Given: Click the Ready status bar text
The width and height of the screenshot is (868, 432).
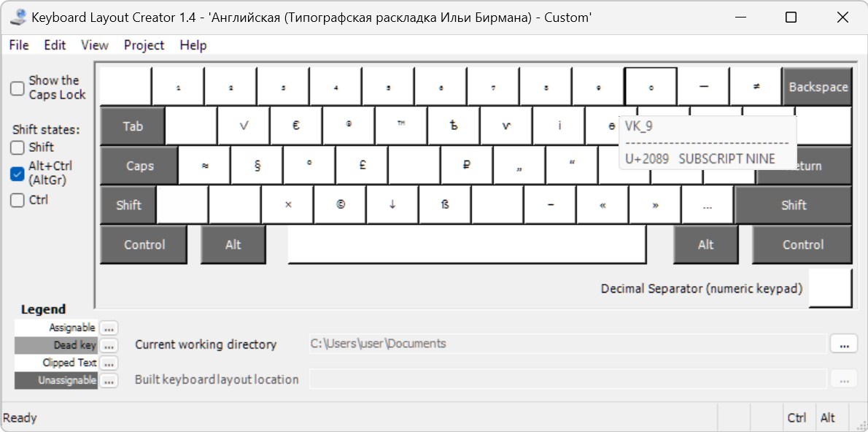Looking at the screenshot, I should point(20,418).
